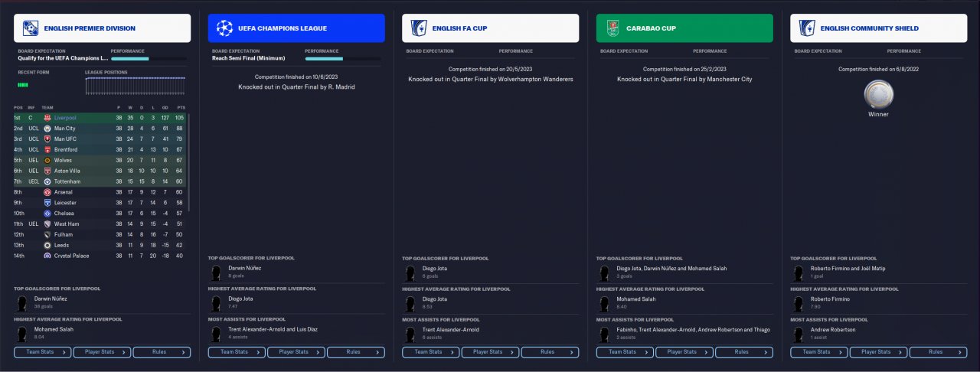Viewport: 980px width, 372px height.
Task: Click the Champions League performance bar
Action: (342, 58)
